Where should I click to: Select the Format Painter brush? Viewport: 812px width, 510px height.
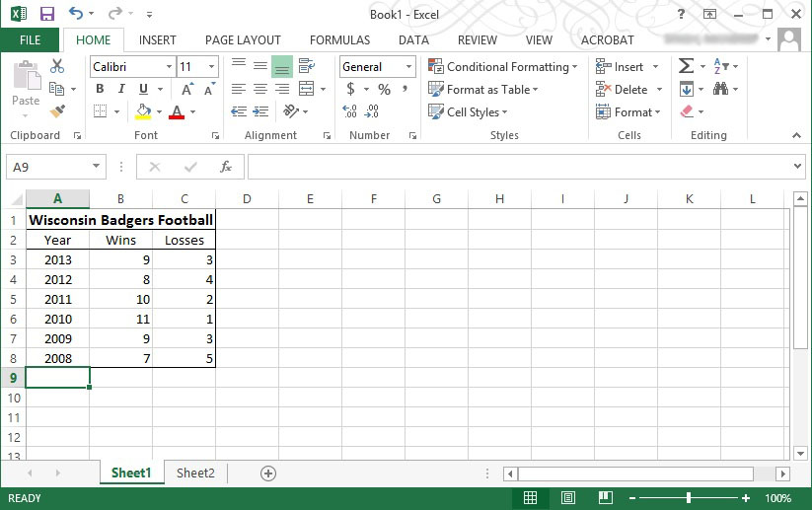(57, 111)
